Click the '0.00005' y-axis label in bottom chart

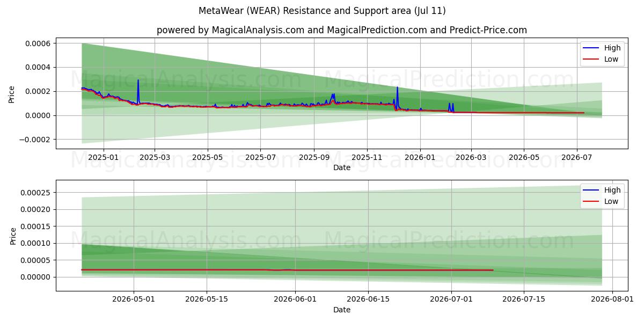(36, 260)
